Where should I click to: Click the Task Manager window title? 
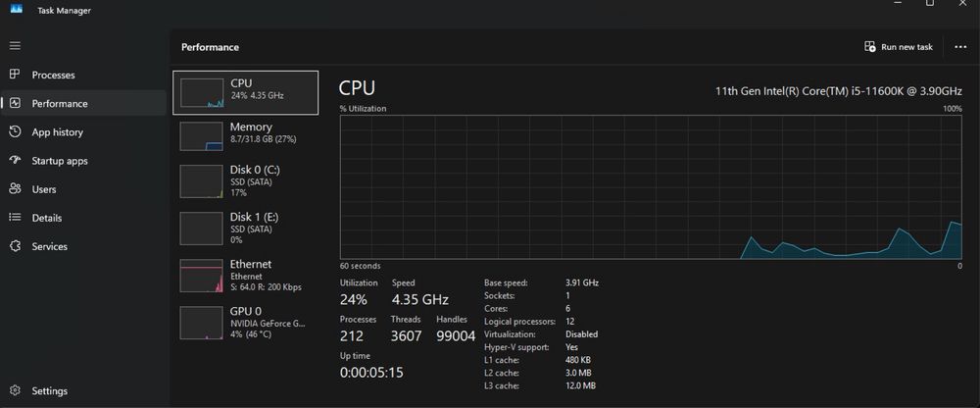point(64,10)
